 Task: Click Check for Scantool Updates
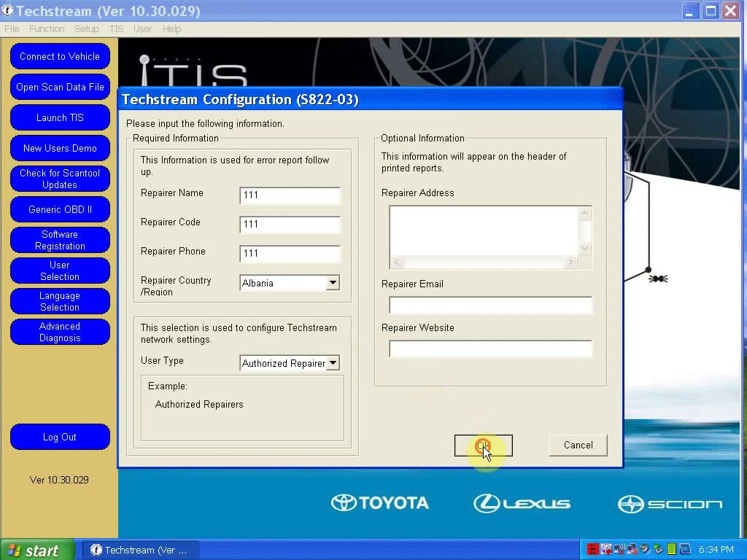click(60, 179)
